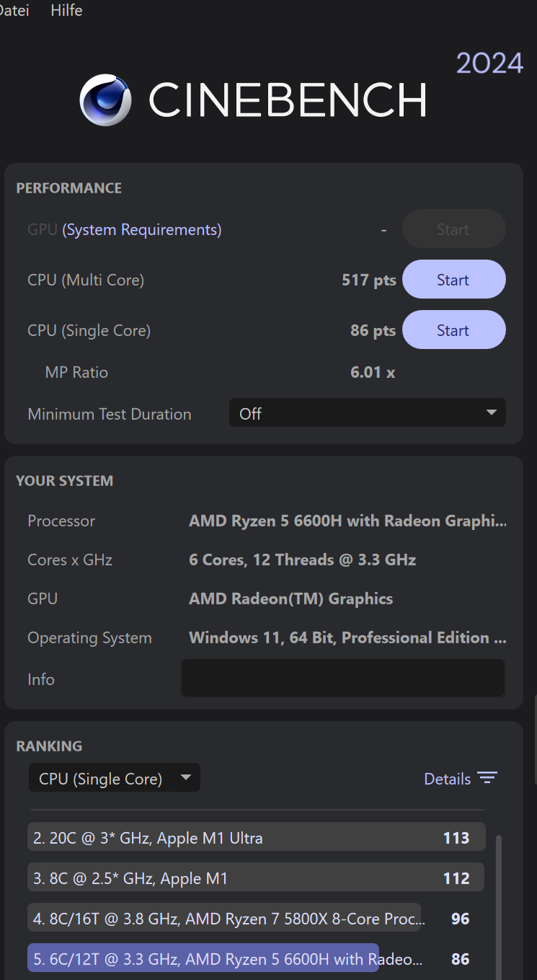Click the Details filter lines icon

(x=487, y=778)
